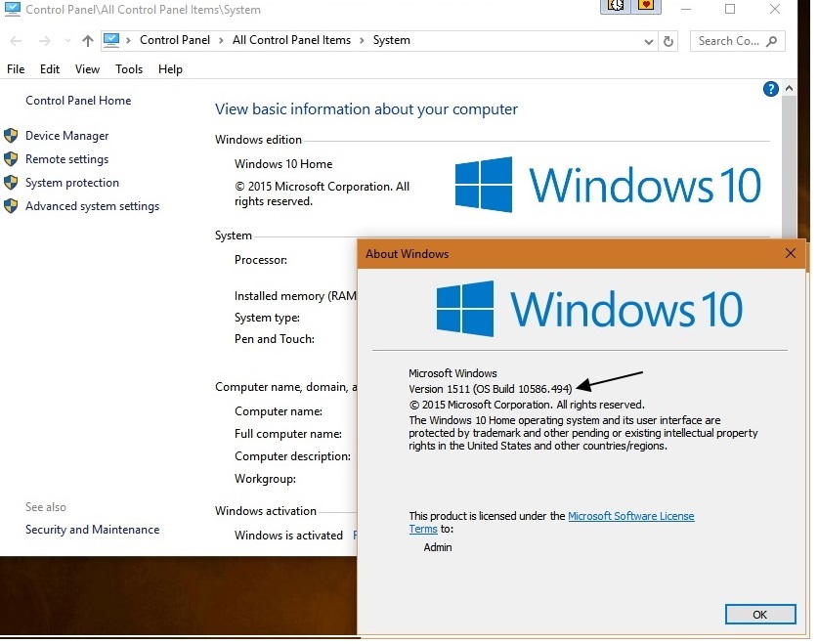Click shield icon beside Remote settings
Screen dimensions: 818x644
pos(11,159)
